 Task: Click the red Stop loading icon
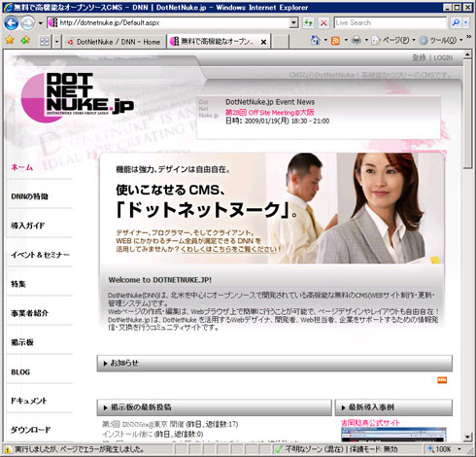pyautogui.click(x=323, y=22)
